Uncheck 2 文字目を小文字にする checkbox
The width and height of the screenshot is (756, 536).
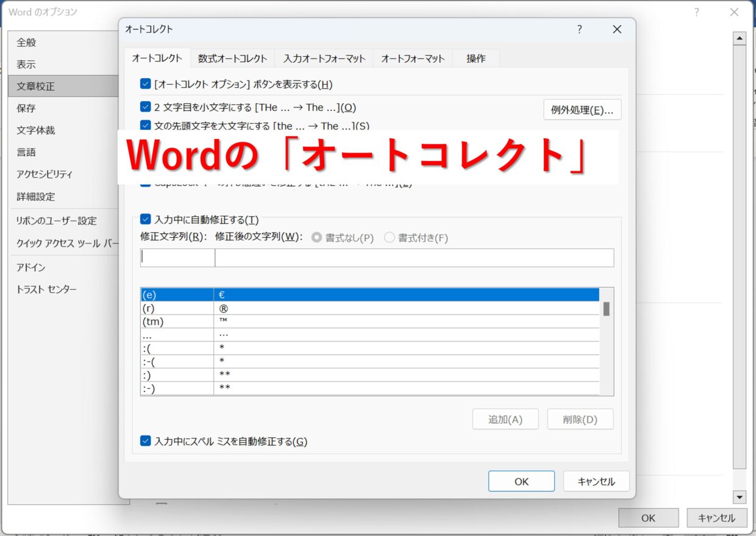point(145,107)
